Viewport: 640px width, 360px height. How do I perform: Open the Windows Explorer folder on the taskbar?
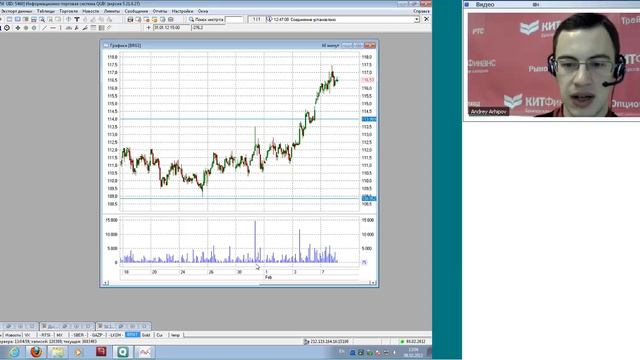[x=58, y=352]
